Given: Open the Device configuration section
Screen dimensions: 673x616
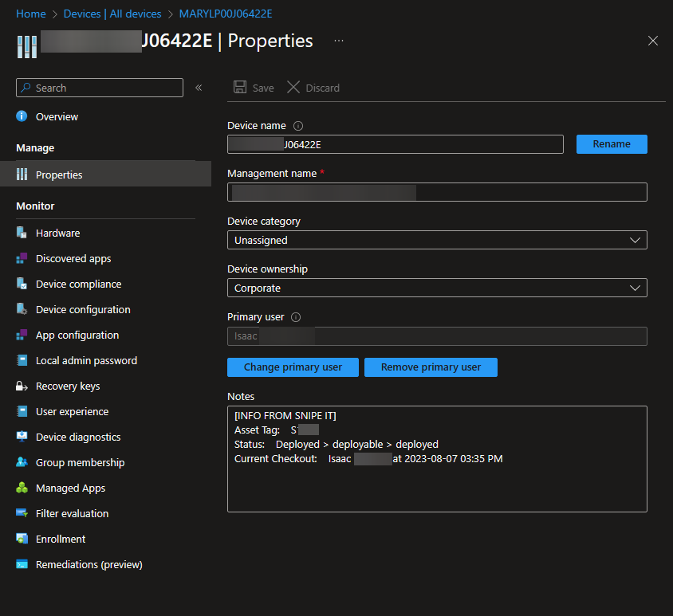Looking at the screenshot, I should pos(81,309).
